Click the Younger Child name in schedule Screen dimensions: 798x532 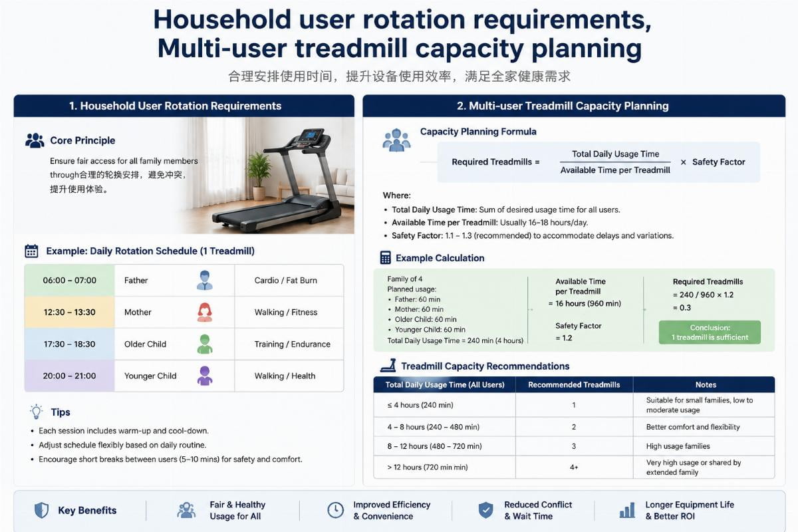[x=150, y=376]
